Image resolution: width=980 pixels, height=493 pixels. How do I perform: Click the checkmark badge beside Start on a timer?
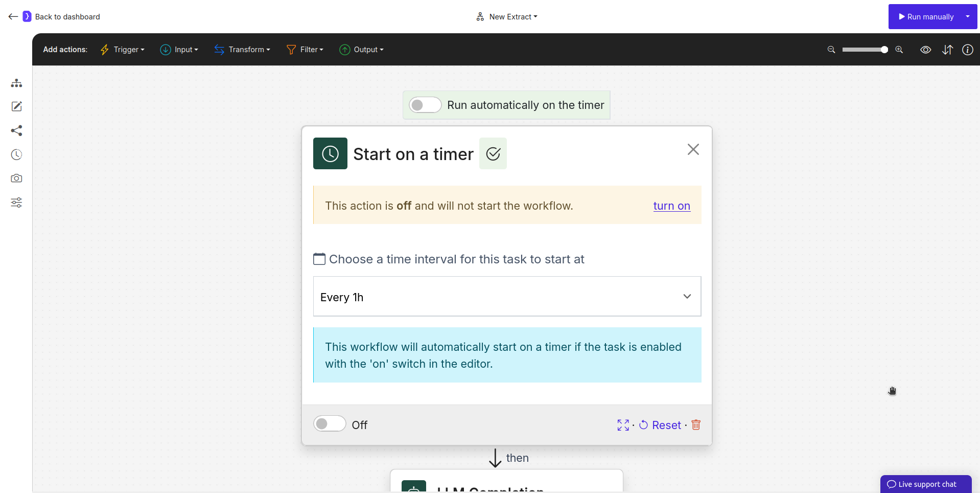(493, 153)
